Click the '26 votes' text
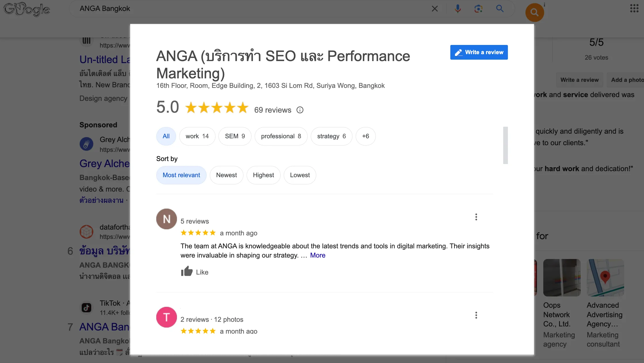This screenshot has width=644, height=363. pos(596,57)
